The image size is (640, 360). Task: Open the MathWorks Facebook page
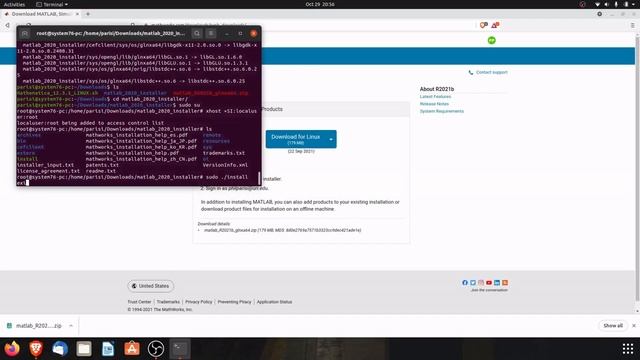[465, 282]
